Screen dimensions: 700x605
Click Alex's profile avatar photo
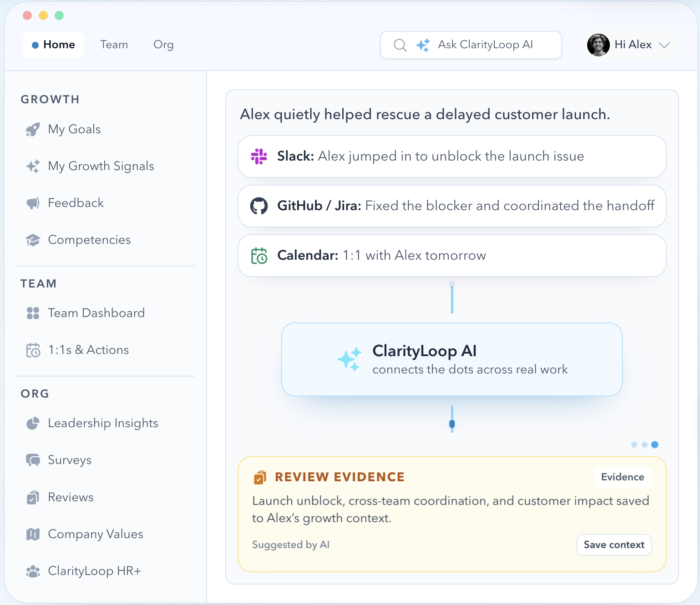(x=598, y=45)
